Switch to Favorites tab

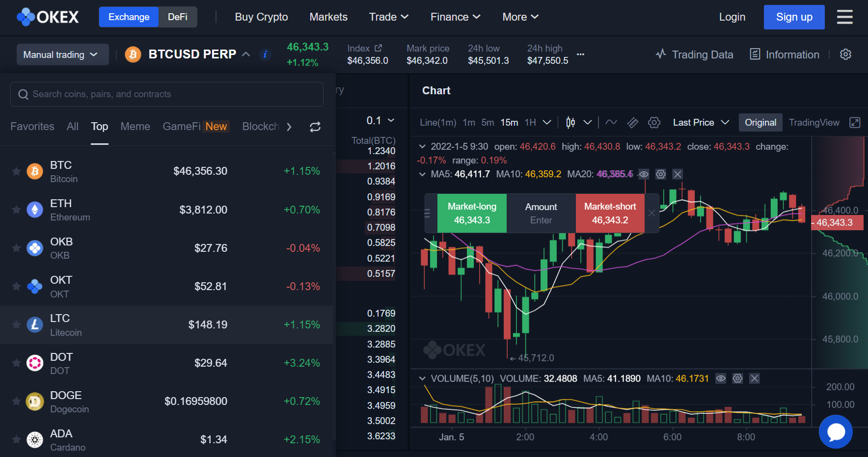click(x=32, y=127)
